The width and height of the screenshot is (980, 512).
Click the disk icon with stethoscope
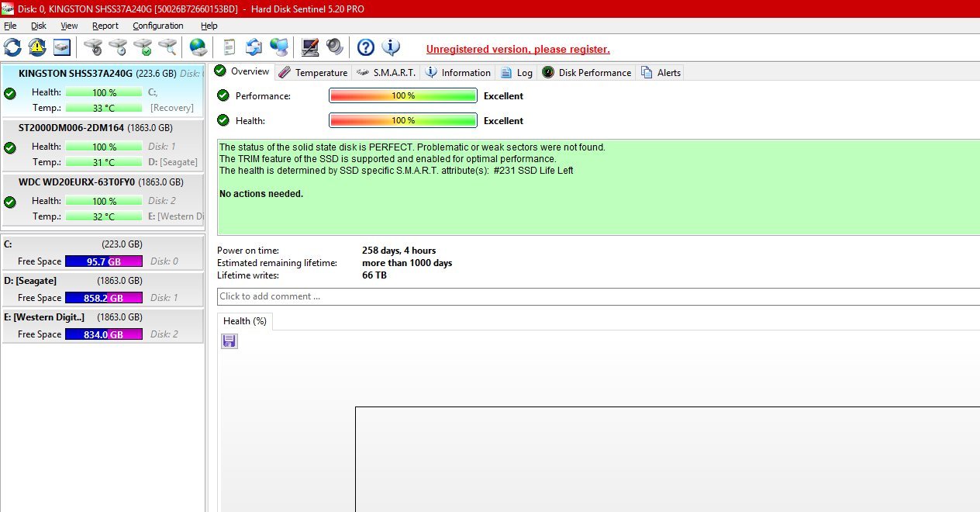click(x=93, y=47)
